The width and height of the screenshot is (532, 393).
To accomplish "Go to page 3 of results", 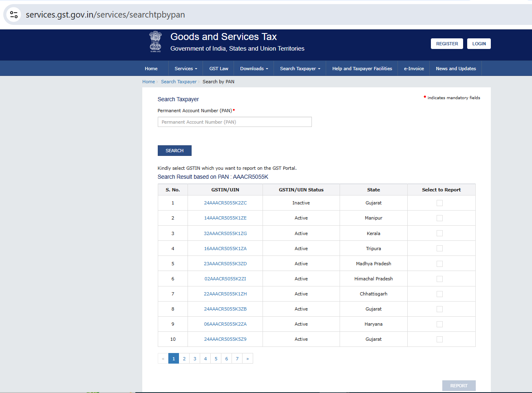I will [x=195, y=359].
